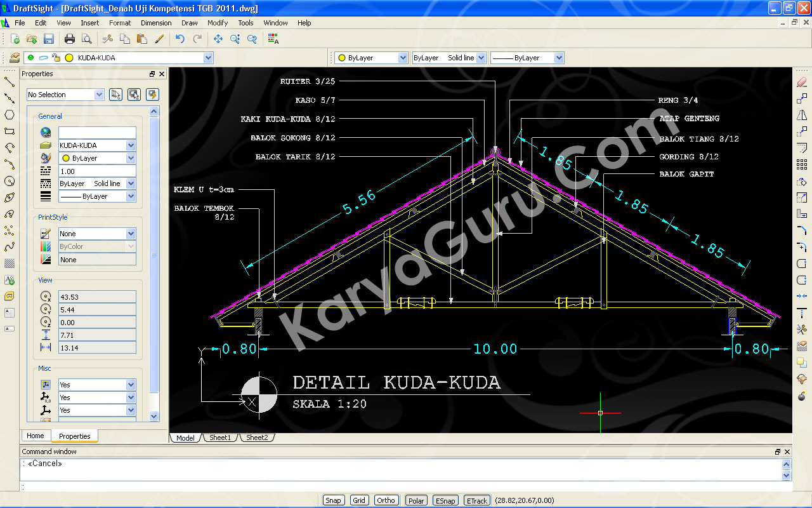Expand the No Selection dropdown
This screenshot has height=508, width=812.
99,95
